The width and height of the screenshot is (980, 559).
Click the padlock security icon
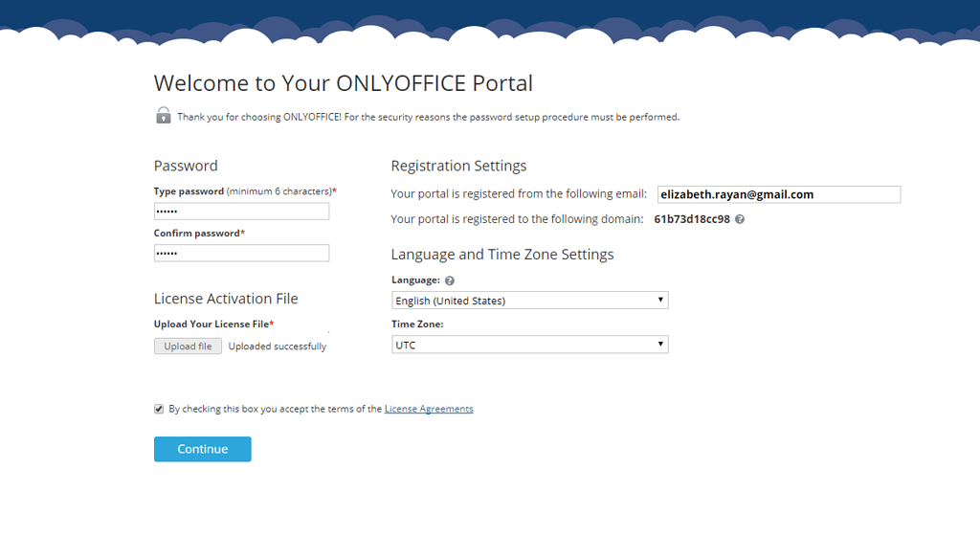pyautogui.click(x=163, y=115)
